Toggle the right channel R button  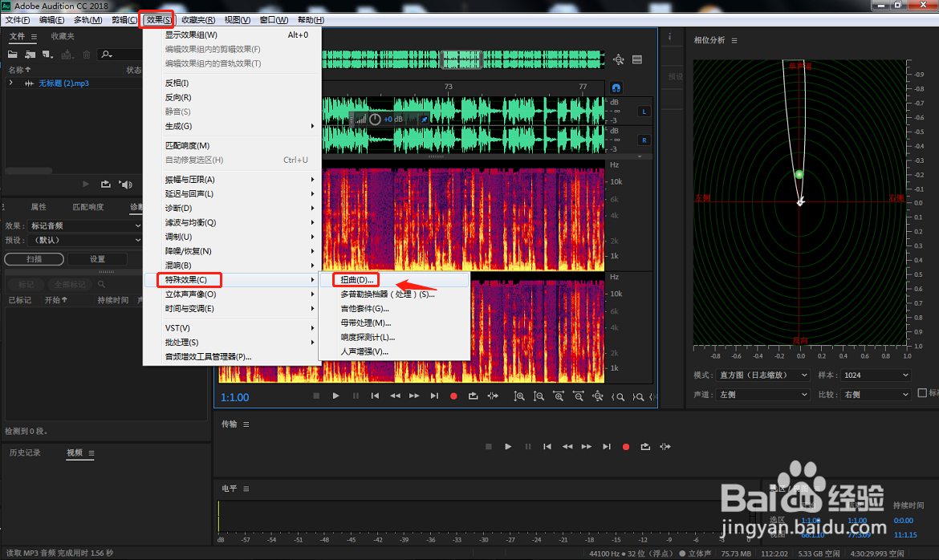[644, 140]
